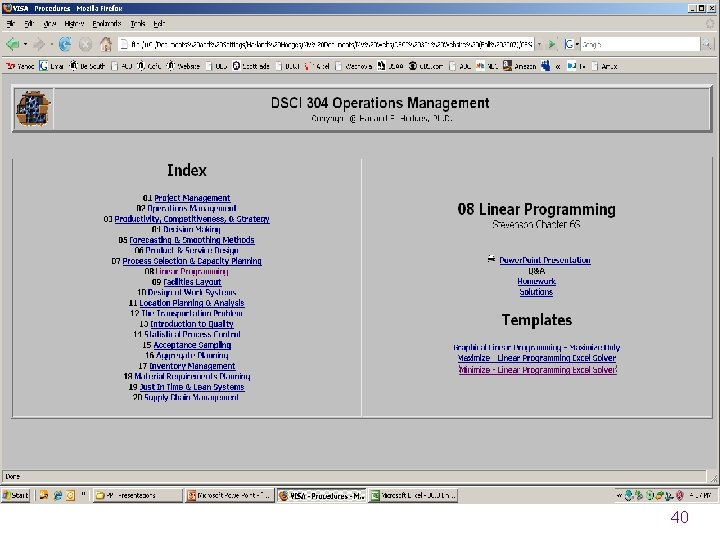
Task: Open 03 Productivity, Competitiveness, & Strategy link
Action: click(192, 219)
